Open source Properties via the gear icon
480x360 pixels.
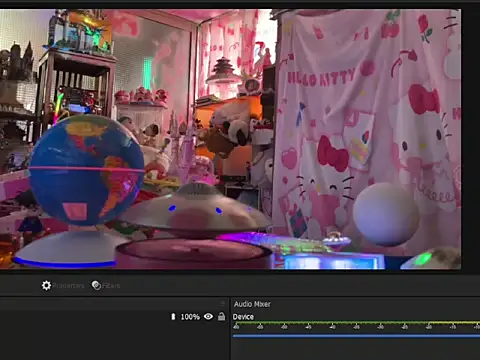click(46, 285)
